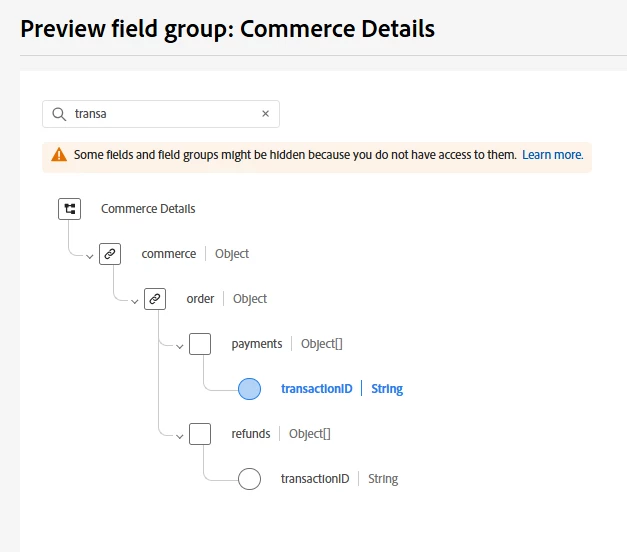Image resolution: width=627 pixels, height=552 pixels.
Task: Clear the search field with the X
Action: tap(265, 114)
